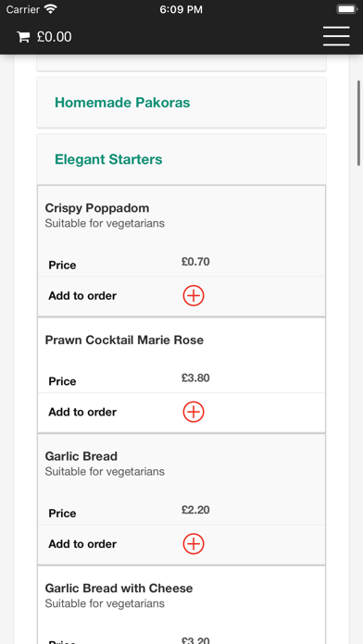Add Prawn Cocktail Marie Rose to order
This screenshot has width=363, height=644.
click(194, 412)
